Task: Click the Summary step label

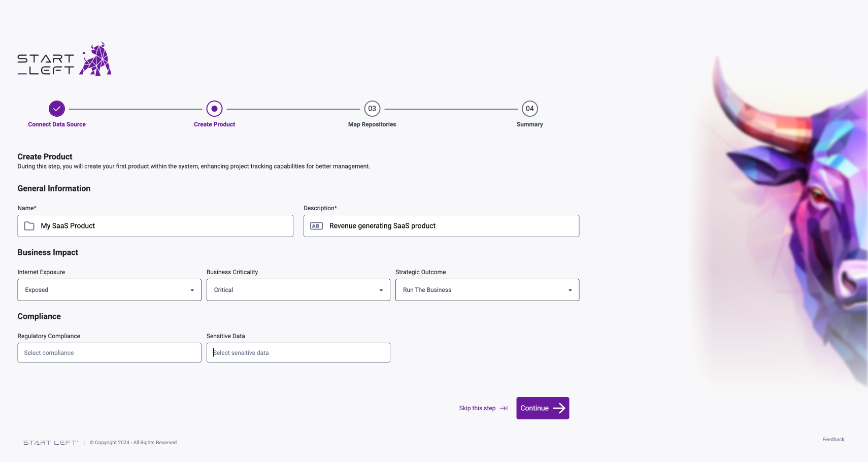Action: click(529, 124)
